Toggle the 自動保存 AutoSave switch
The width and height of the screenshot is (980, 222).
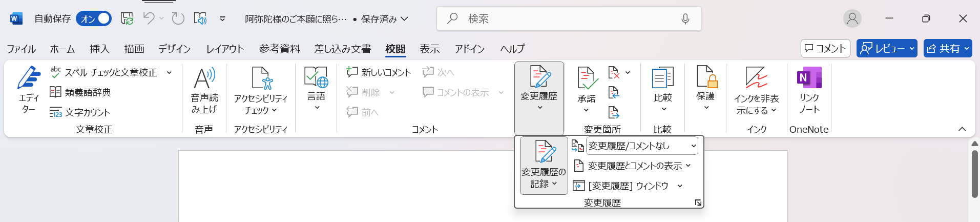94,19
